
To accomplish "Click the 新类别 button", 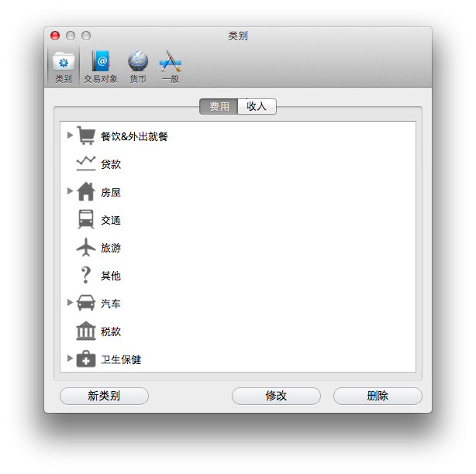I will point(104,396).
